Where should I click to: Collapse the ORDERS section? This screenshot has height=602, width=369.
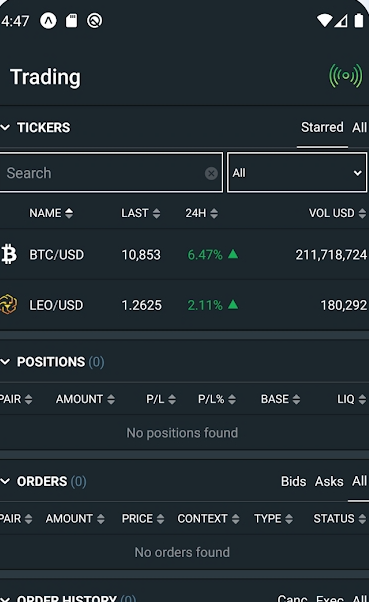tap(5, 481)
